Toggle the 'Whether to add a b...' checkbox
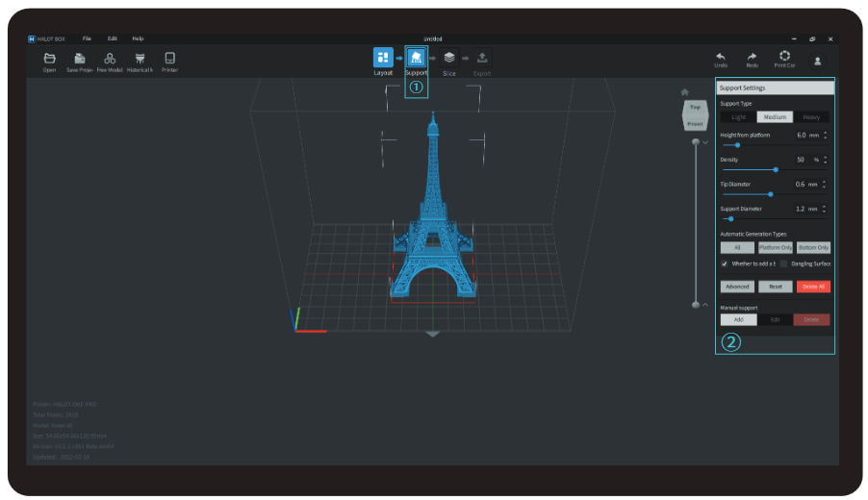 point(724,263)
